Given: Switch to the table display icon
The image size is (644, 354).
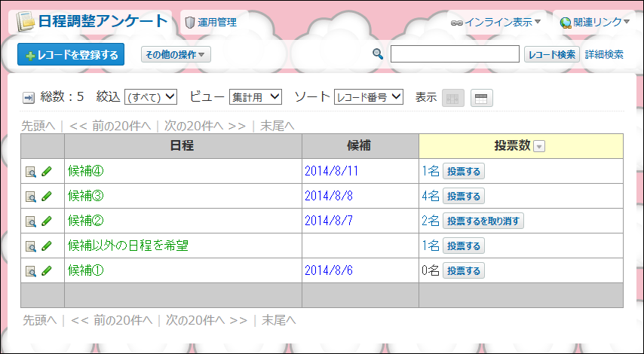Looking at the screenshot, I should pos(481,98).
